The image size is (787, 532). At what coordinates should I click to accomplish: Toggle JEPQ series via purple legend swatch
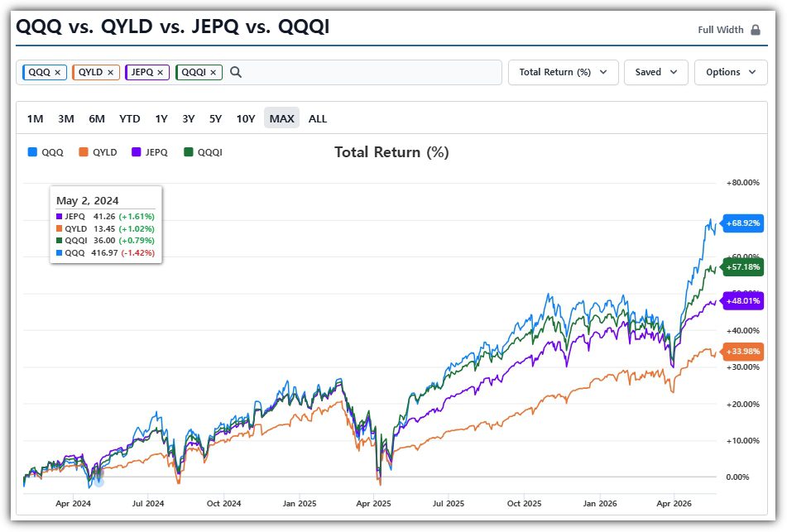[x=136, y=152]
